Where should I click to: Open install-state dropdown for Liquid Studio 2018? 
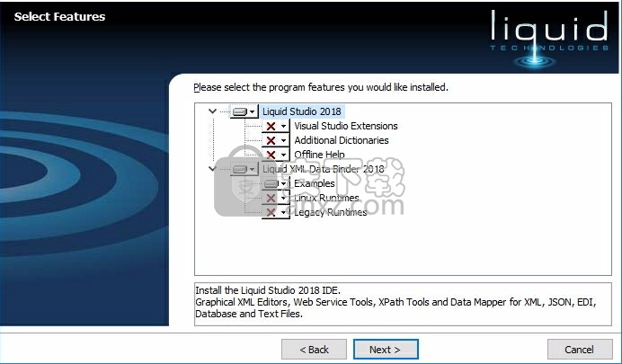pos(244,111)
